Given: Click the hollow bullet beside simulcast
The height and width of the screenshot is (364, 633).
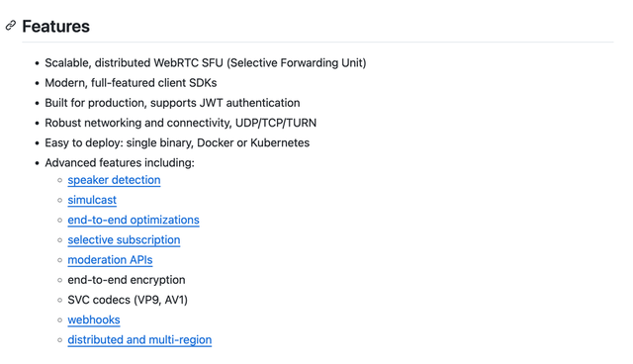Looking at the screenshot, I should pos(59,200).
